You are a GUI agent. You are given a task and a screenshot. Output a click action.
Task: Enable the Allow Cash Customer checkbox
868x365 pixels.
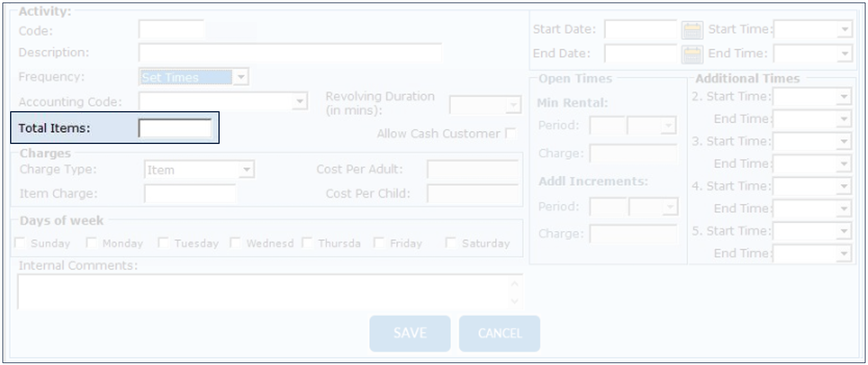[509, 134]
